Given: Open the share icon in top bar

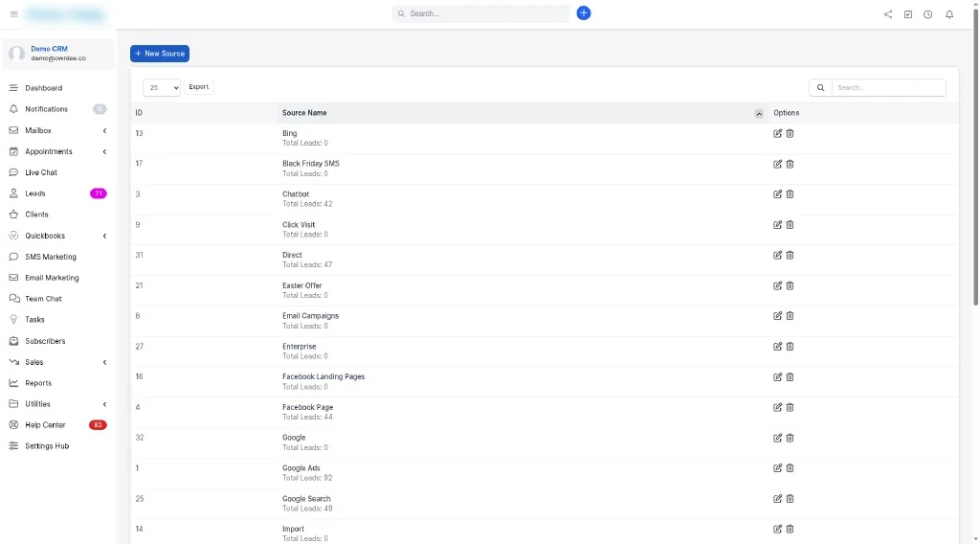Looking at the screenshot, I should coord(887,14).
